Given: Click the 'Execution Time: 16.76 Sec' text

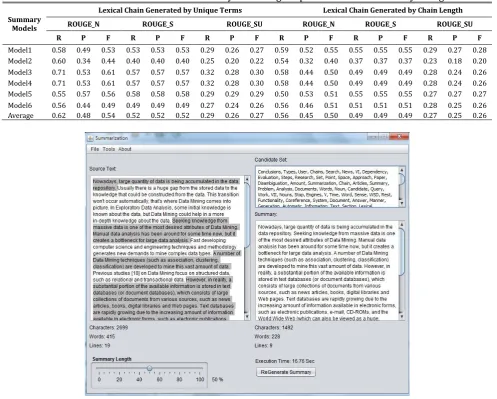Looking at the screenshot, I should pyautogui.click(x=285, y=361).
